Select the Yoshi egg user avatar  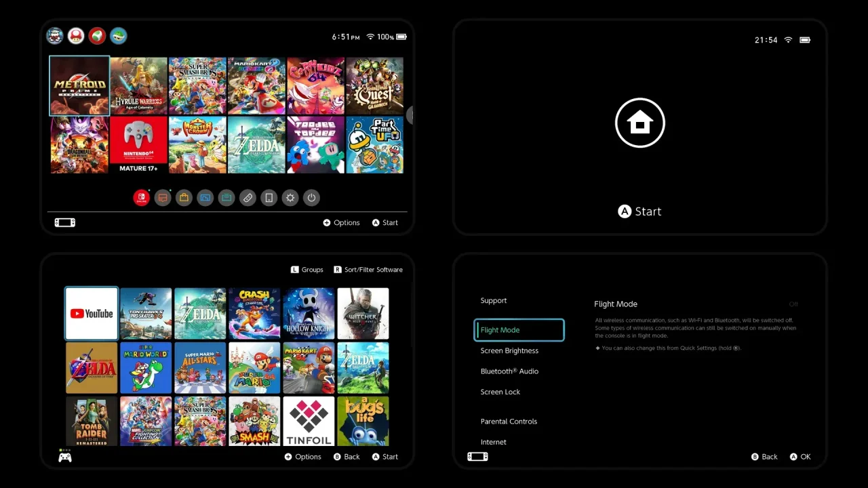click(x=97, y=36)
